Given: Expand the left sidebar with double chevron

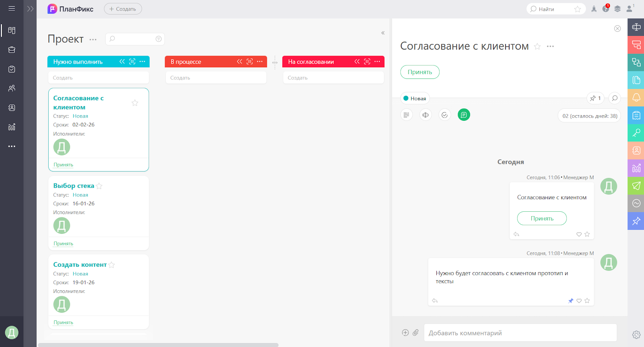Looking at the screenshot, I should [x=30, y=9].
